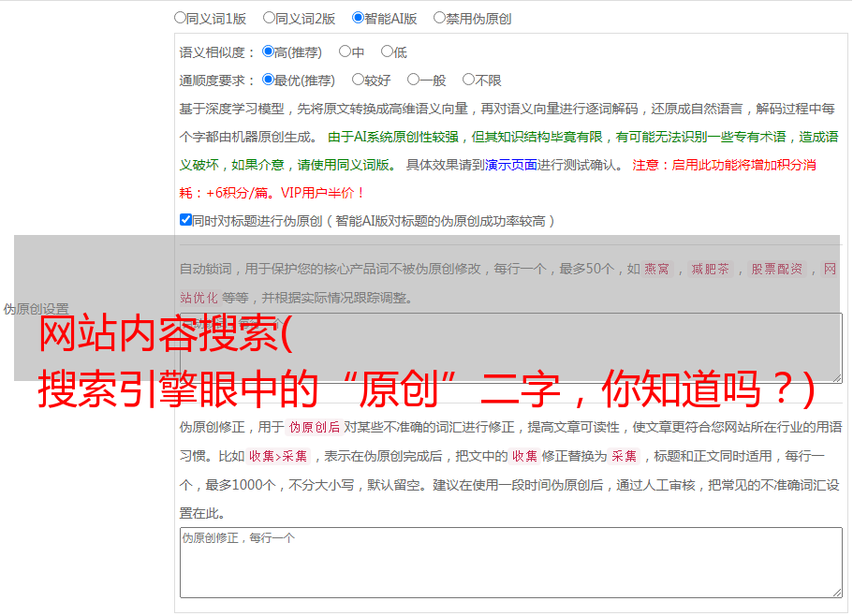The image size is (853, 616).
Task: Set 通顺度要求 to 一般
Action: click(413, 80)
